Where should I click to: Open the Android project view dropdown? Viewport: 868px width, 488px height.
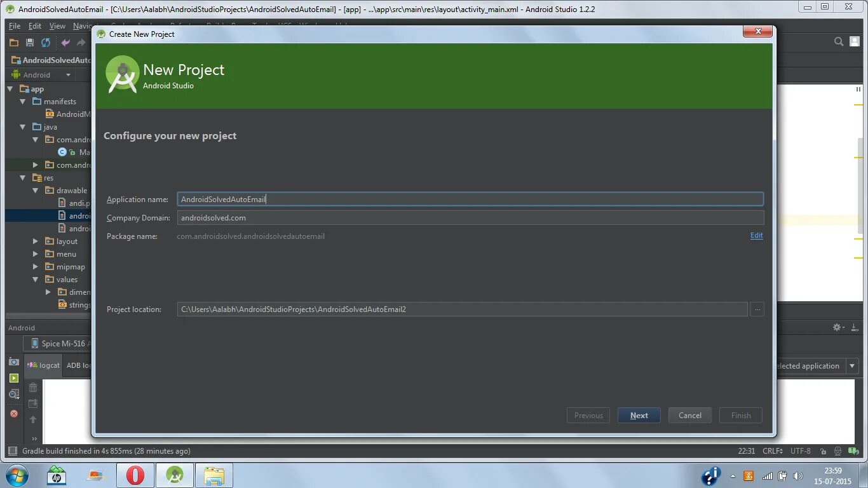pyautogui.click(x=41, y=74)
